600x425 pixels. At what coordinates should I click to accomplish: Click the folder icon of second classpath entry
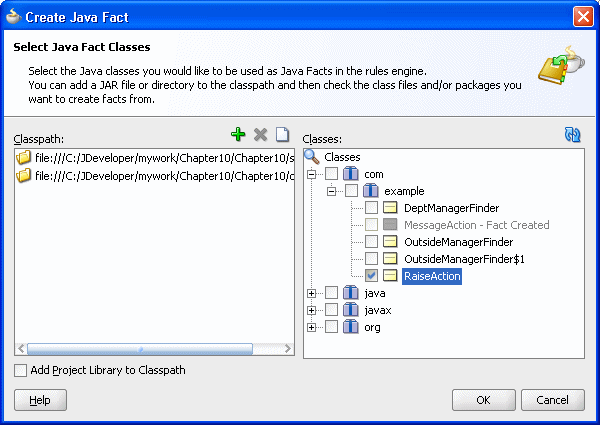click(23, 176)
